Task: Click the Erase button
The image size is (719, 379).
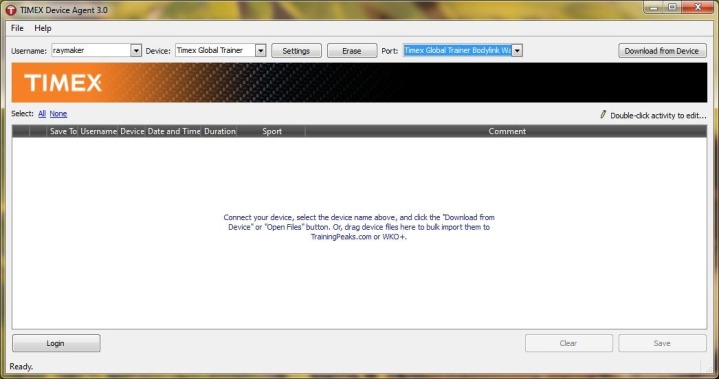Action: pyautogui.click(x=352, y=51)
